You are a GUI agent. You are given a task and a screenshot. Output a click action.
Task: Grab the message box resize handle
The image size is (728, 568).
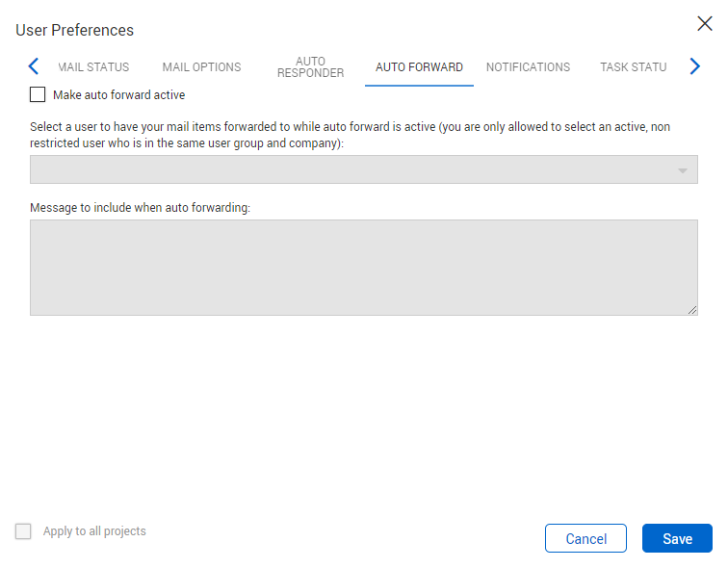click(x=692, y=310)
